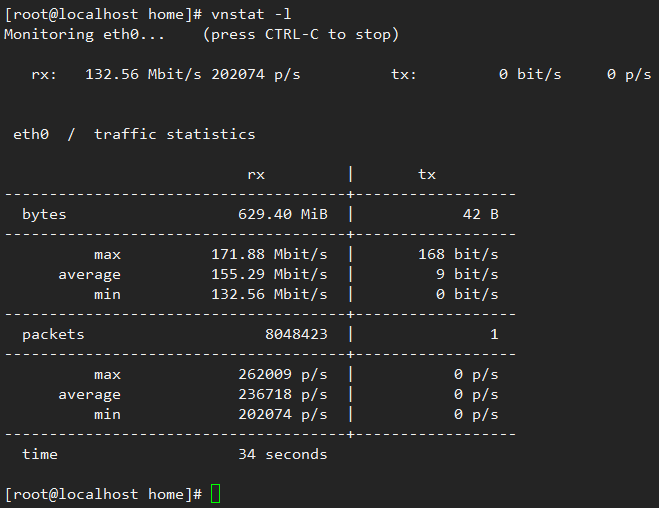This screenshot has width=659, height=508.
Task: Click the live tx '0 bit/s' value
Action: (x=530, y=74)
